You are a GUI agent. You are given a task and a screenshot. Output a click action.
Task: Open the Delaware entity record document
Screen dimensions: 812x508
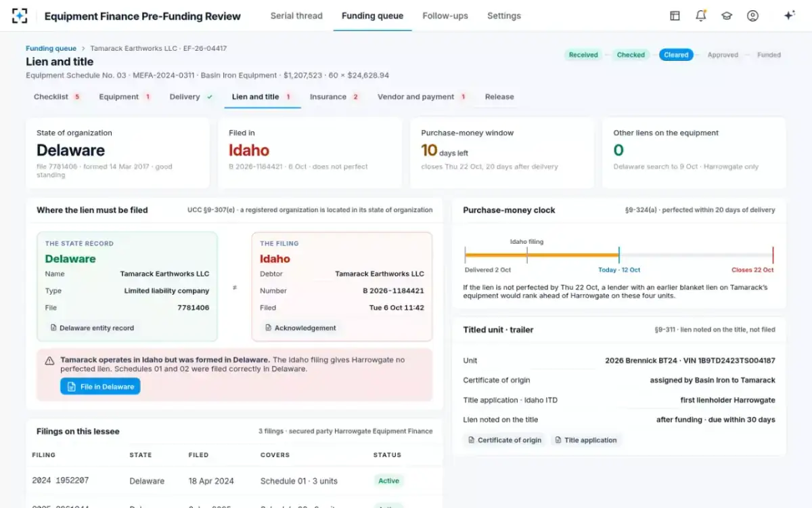92,328
